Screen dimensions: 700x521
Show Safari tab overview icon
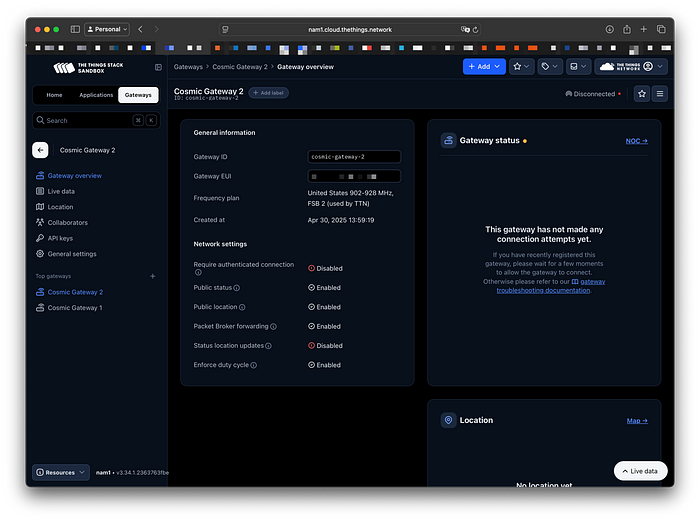(x=661, y=29)
